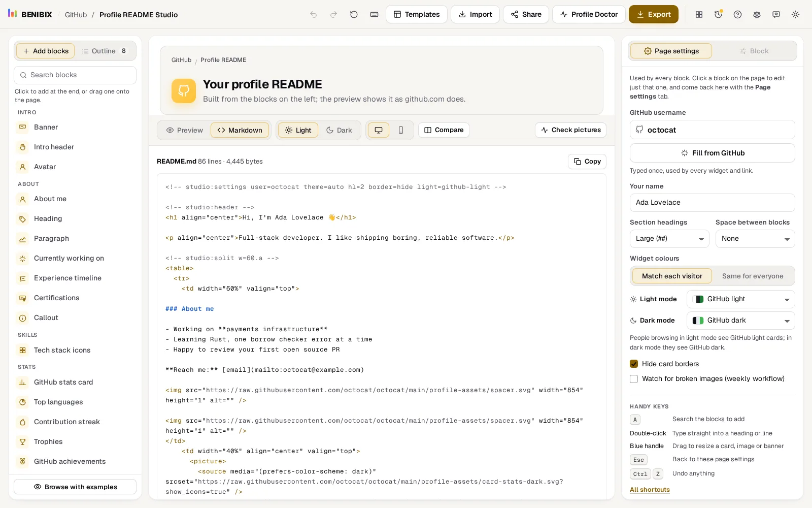The height and width of the screenshot is (508, 812).
Task: Click the Share button
Action: pyautogui.click(x=526, y=14)
